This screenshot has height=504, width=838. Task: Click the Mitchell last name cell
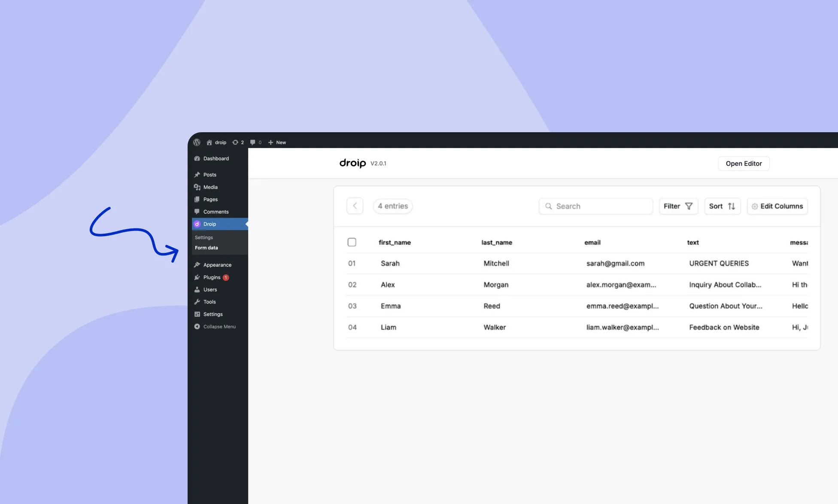pos(496,264)
